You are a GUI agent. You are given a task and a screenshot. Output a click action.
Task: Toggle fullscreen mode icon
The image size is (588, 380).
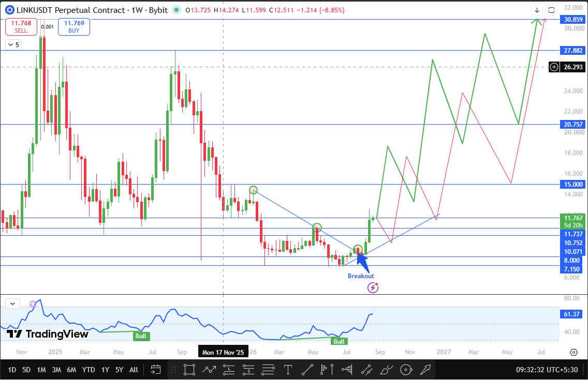tap(551, 10)
